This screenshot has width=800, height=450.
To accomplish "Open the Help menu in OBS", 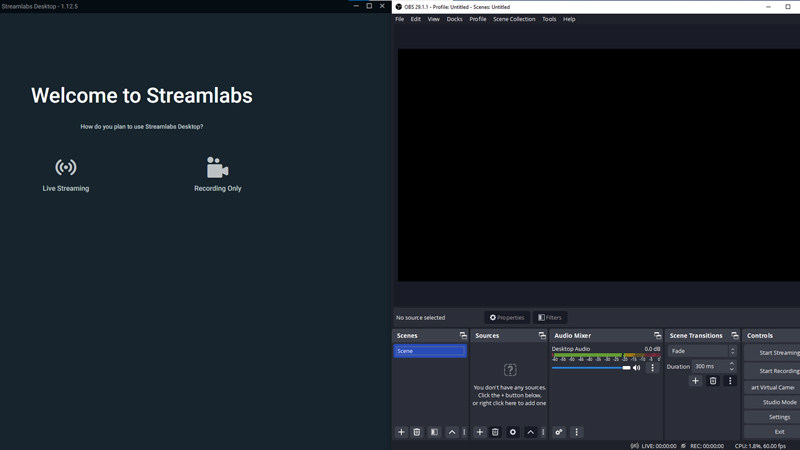I will click(569, 19).
